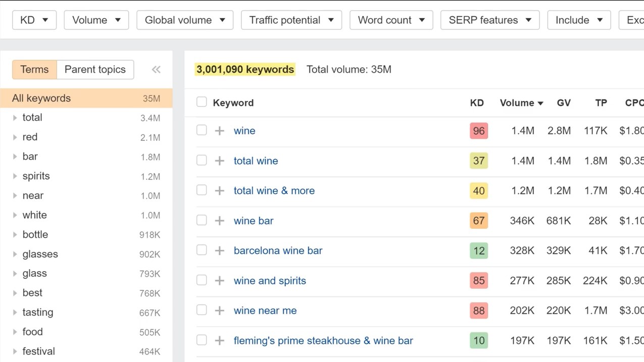Open fleming's prime steakhouse & wine bar link
Image resolution: width=644 pixels, height=362 pixels.
pyautogui.click(x=323, y=341)
